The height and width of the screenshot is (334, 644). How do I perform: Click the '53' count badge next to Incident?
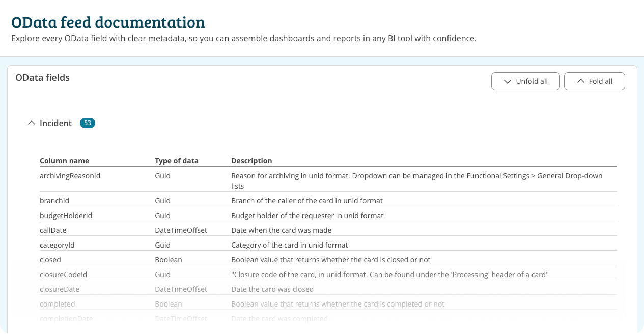(x=88, y=123)
